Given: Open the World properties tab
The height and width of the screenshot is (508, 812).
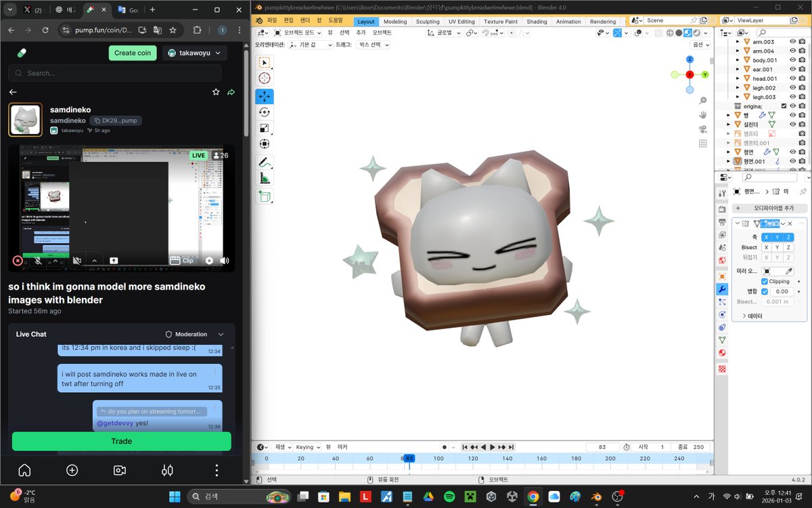Looking at the screenshot, I should (722, 260).
